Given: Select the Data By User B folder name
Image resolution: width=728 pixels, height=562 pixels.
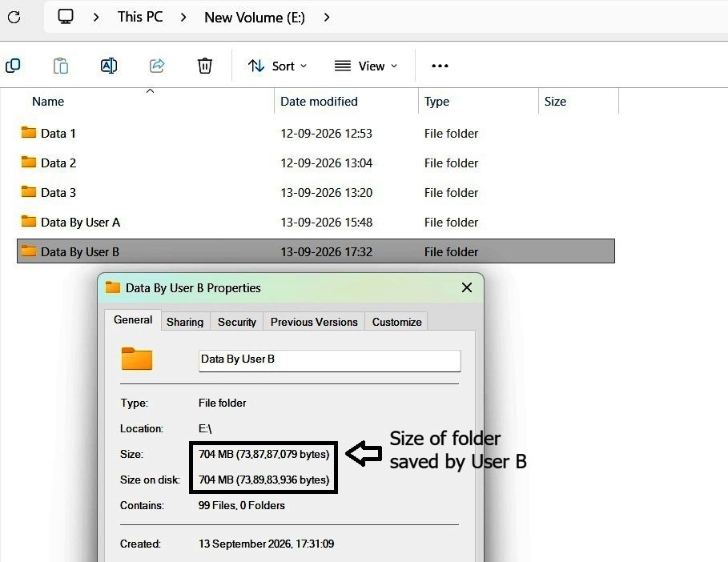Looking at the screenshot, I should 80,252.
